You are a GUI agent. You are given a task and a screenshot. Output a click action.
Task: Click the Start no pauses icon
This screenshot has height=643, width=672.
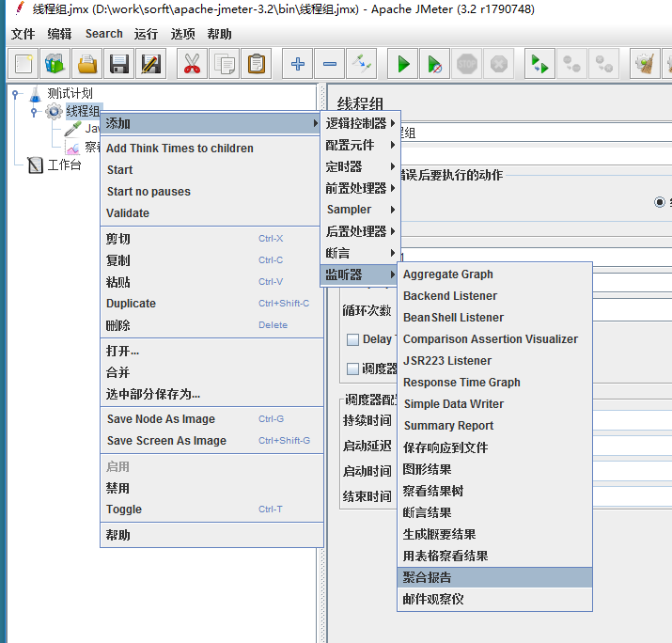tap(435, 64)
